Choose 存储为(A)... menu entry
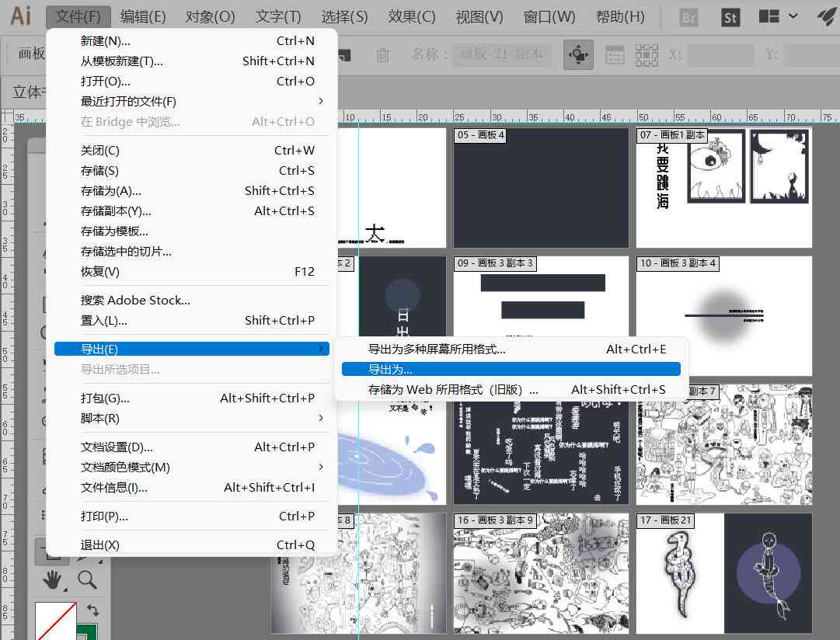The height and width of the screenshot is (640, 840). pos(192,190)
